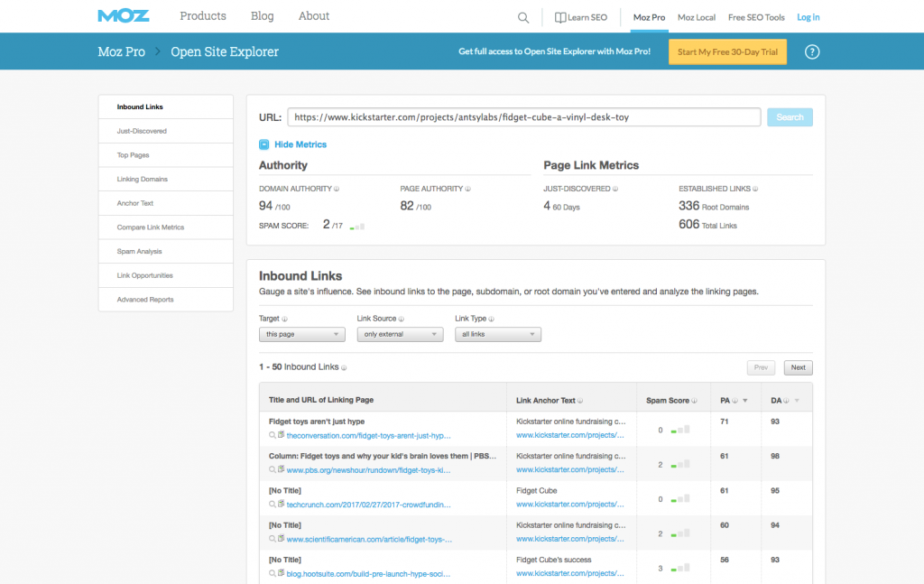Select the Moz Pro tab
Image resolution: width=924 pixels, height=584 pixels.
pos(649,18)
